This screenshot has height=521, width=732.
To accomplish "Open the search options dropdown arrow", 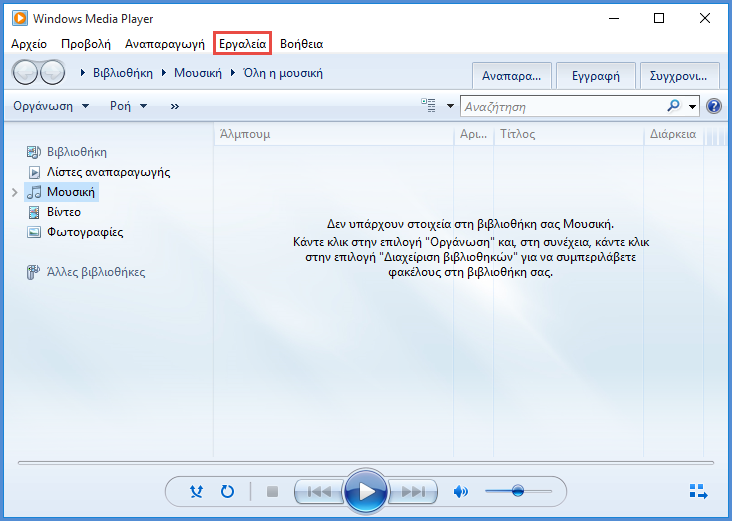I will tap(692, 106).
